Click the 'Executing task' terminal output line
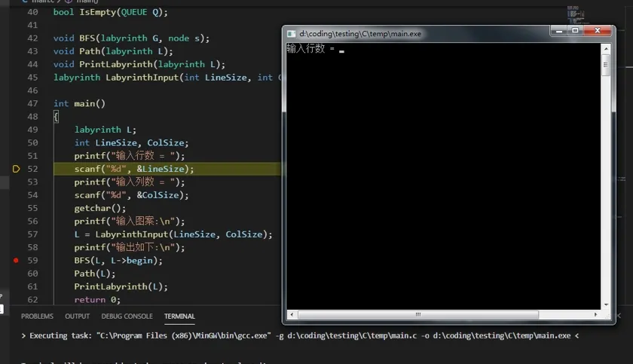Image resolution: width=633 pixels, height=364 pixels. pyautogui.click(x=300, y=336)
